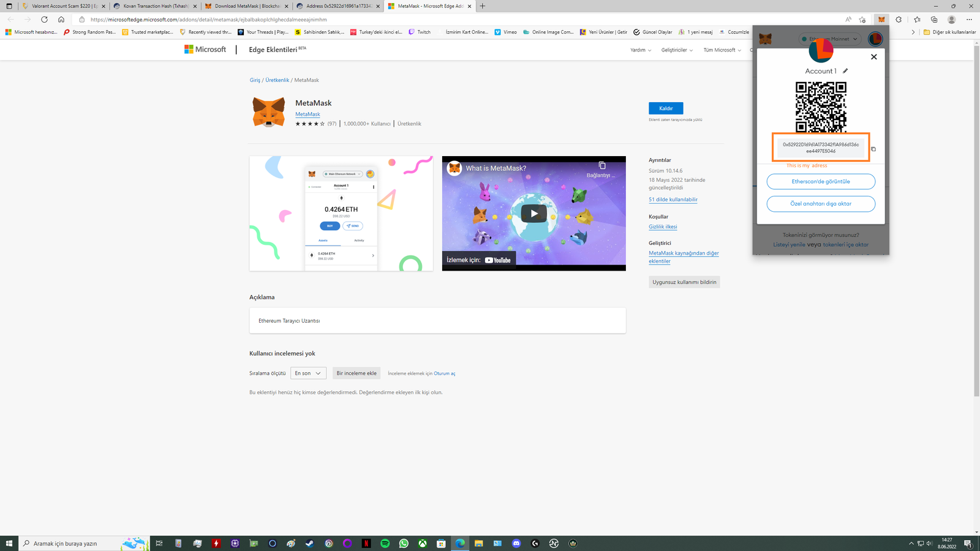This screenshot has height=551, width=980.
Task: Open WhatsApp from the taskbar
Action: point(404,543)
